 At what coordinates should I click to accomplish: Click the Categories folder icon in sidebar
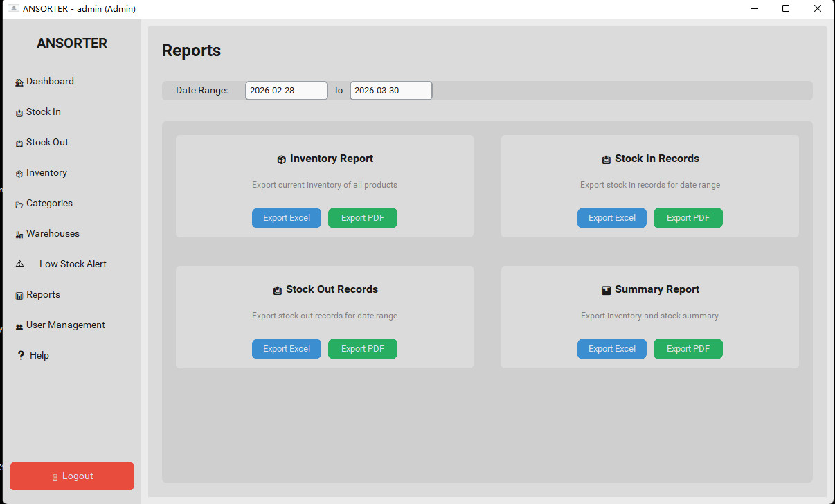tap(19, 204)
